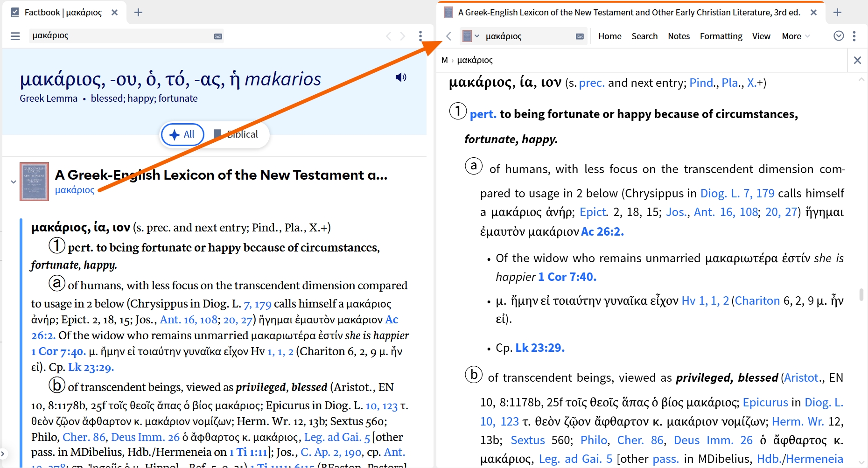Screen dimensions: 868x468
Task: Click scroll-up arrow in lexicon panel
Action: (861, 80)
